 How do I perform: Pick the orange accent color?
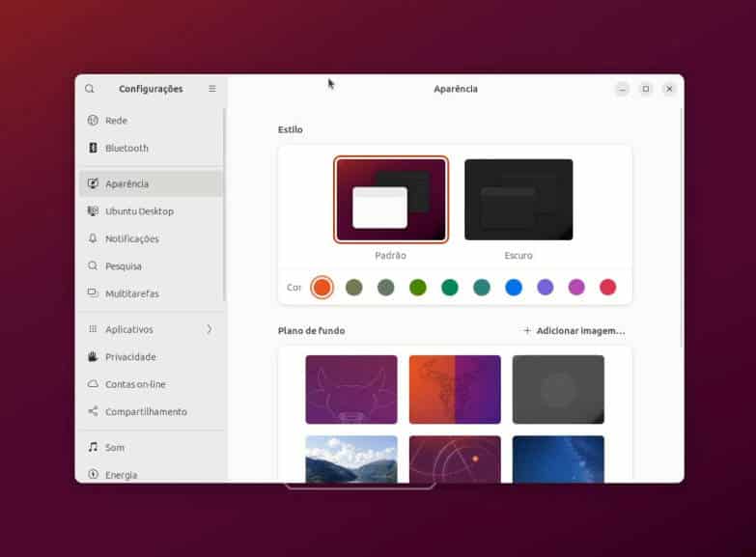pyautogui.click(x=322, y=288)
